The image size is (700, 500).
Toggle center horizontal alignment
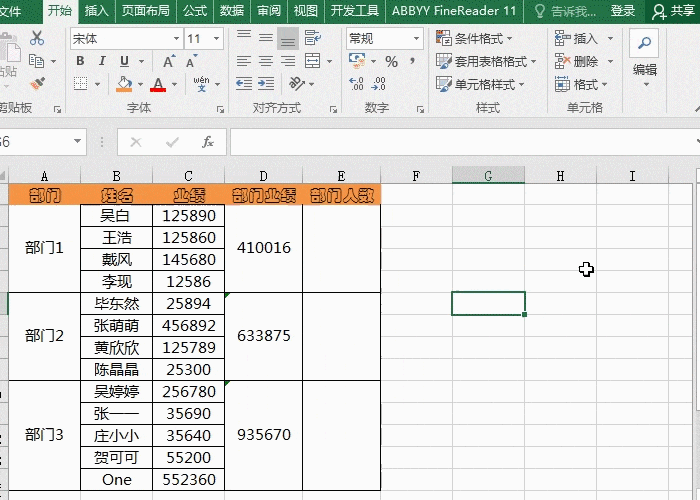pyautogui.click(x=265, y=62)
